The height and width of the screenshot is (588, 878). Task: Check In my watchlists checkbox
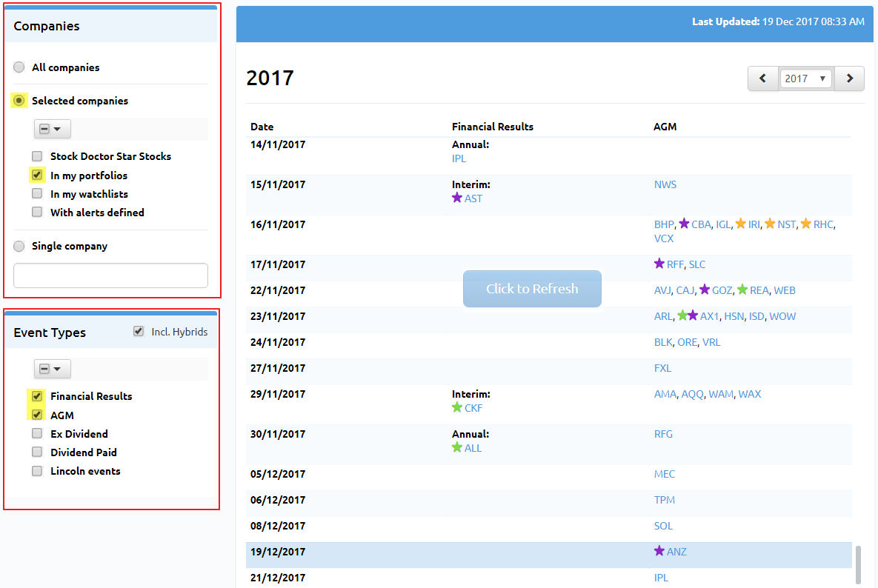[37, 193]
